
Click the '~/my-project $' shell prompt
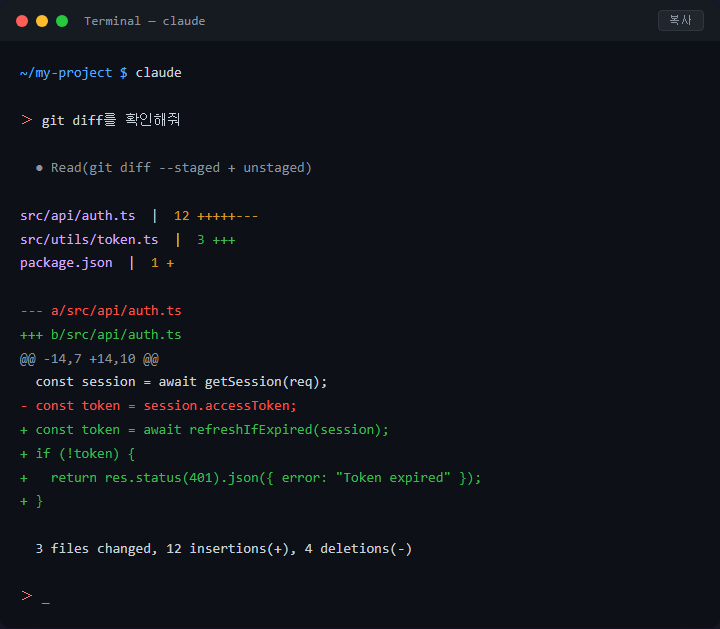[73, 73]
